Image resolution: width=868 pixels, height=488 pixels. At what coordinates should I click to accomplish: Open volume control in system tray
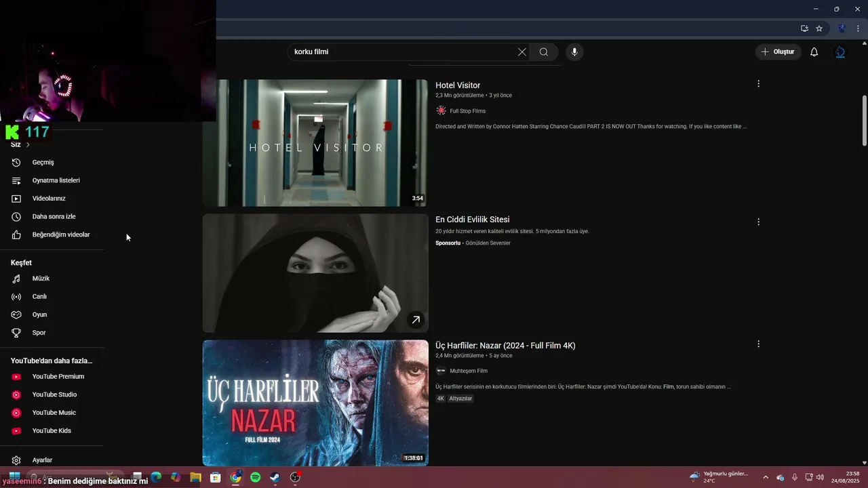[x=820, y=477]
